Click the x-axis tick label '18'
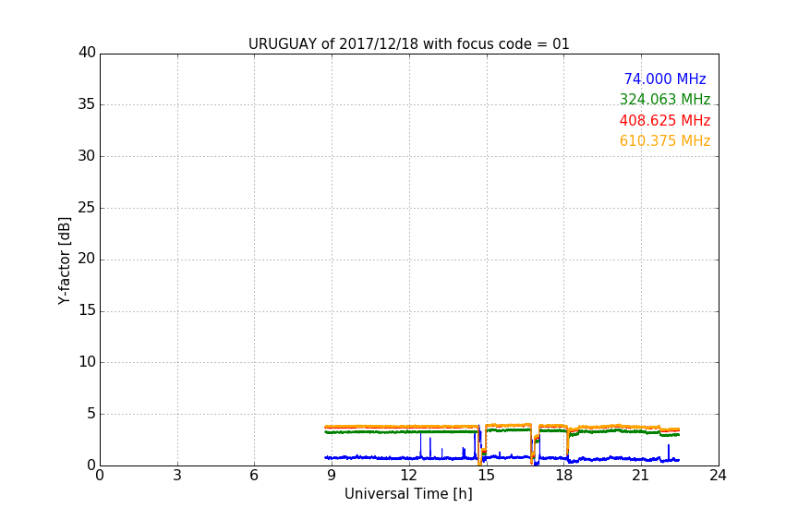This screenshot has height=532, width=798. (x=564, y=476)
